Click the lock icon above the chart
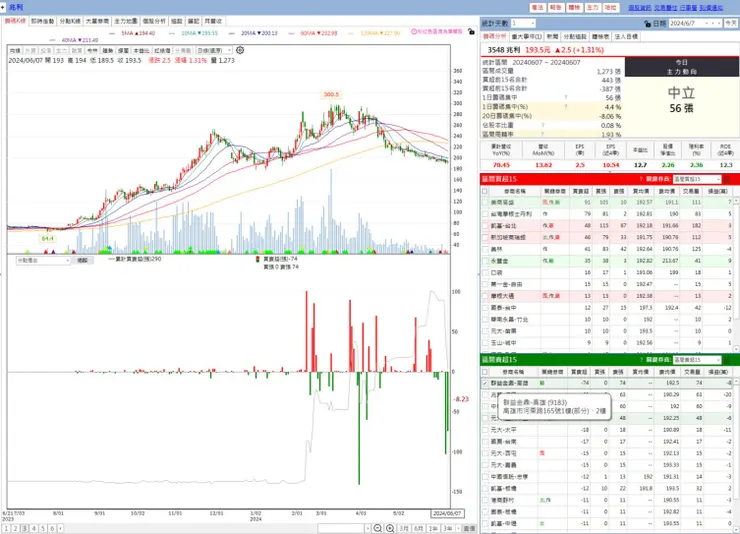Image resolution: width=740 pixels, height=534 pixels. pos(471,32)
